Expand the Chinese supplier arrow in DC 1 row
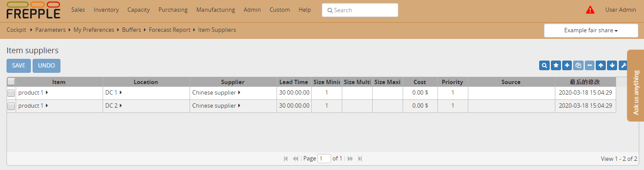Viewport: 644px width, 170px height. [x=239, y=92]
